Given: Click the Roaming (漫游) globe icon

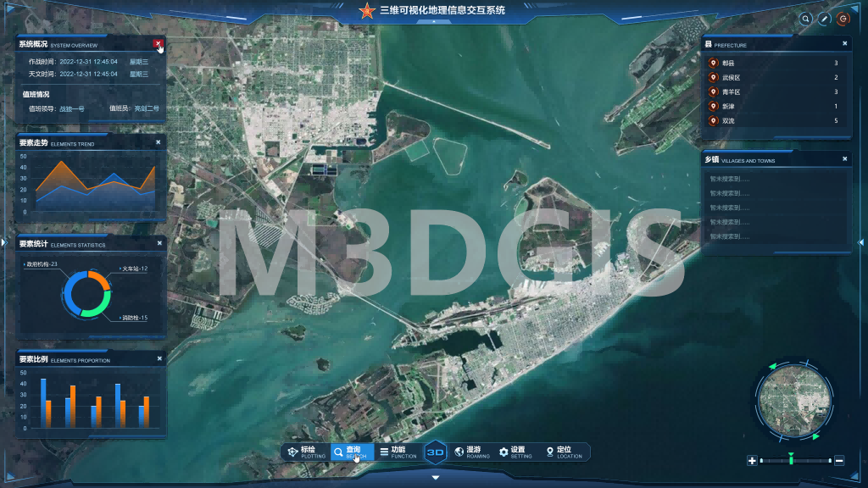Looking at the screenshot, I should pyautogui.click(x=459, y=453).
